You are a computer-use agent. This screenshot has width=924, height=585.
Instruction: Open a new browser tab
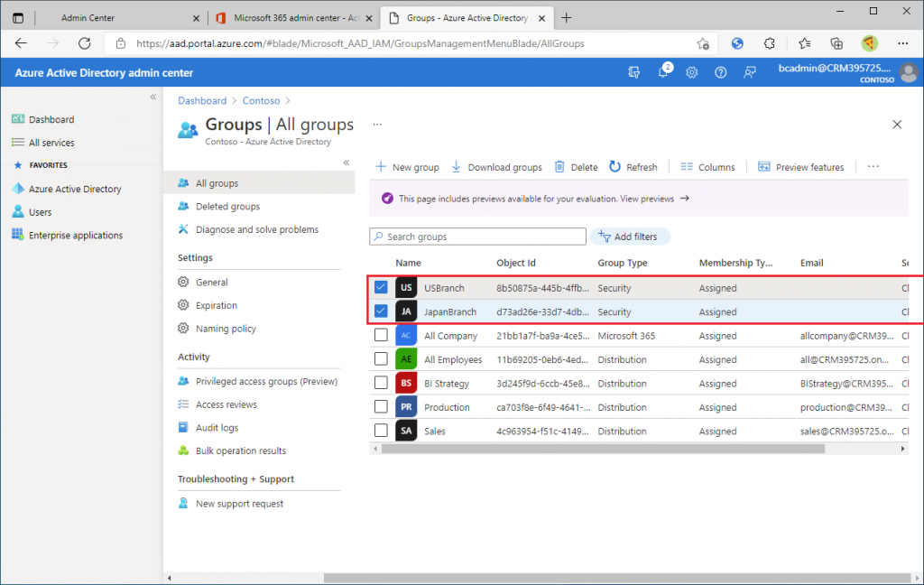click(567, 18)
